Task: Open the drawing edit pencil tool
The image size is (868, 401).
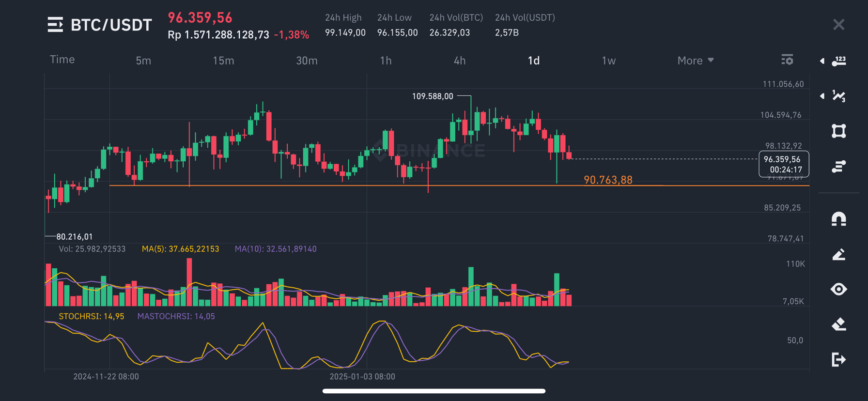Action: coord(839,254)
